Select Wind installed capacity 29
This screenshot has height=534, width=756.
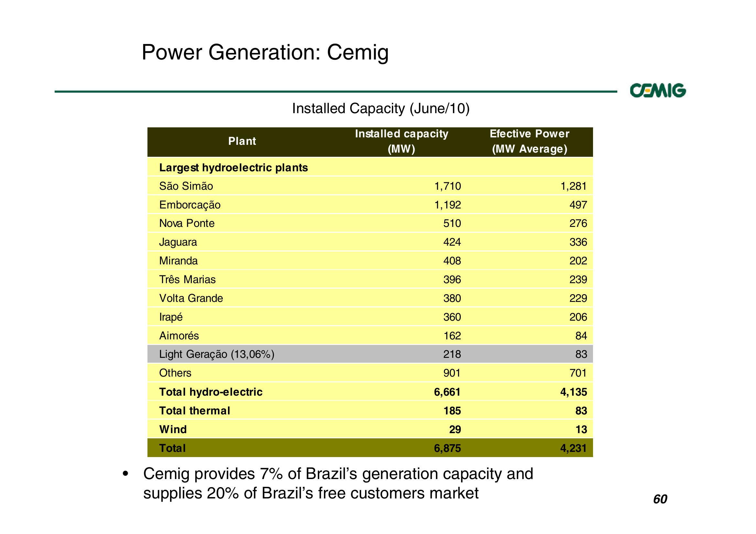click(455, 430)
